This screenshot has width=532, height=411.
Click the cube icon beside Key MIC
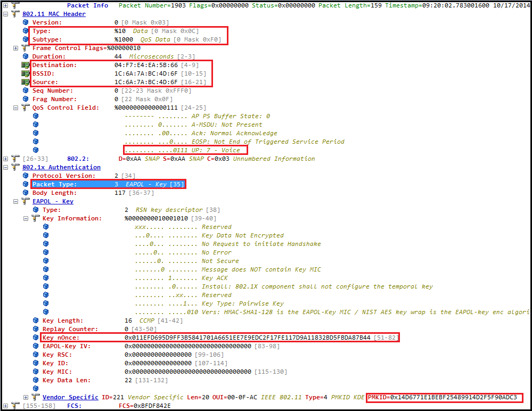[x=36, y=372]
